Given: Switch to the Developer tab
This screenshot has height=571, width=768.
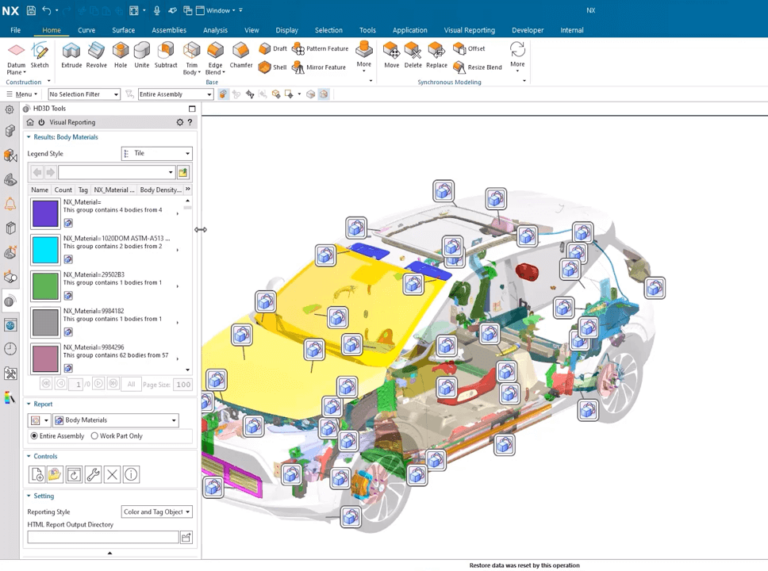Looking at the screenshot, I should 528,30.
